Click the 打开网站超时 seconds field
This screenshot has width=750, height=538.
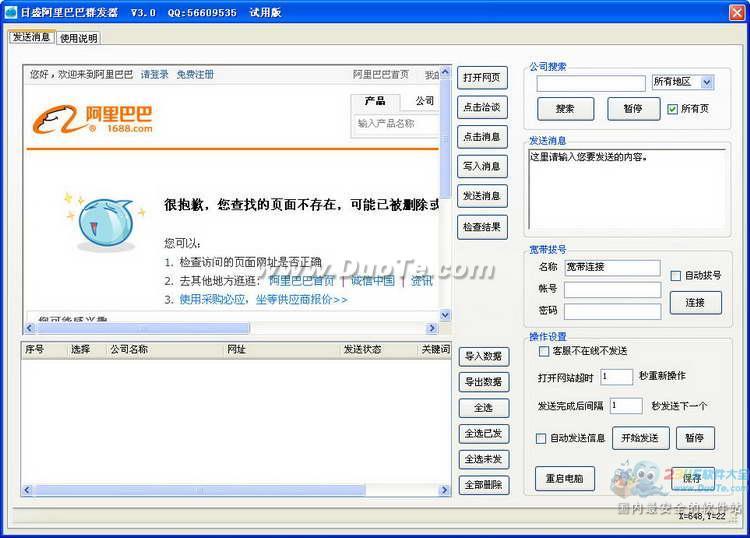point(617,377)
